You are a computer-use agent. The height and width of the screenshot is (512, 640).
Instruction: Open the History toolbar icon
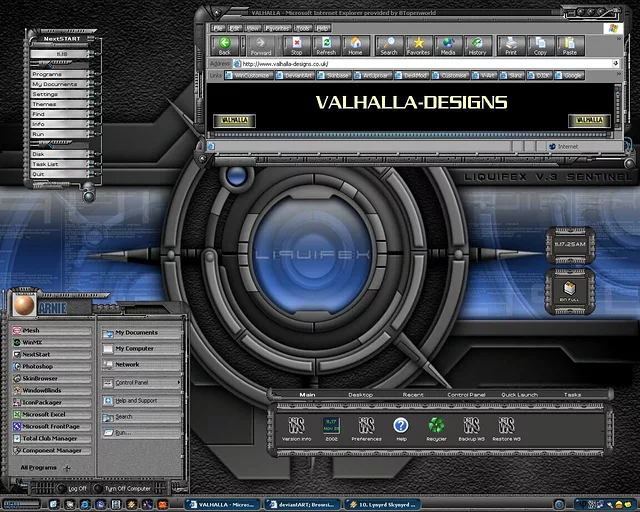click(477, 45)
